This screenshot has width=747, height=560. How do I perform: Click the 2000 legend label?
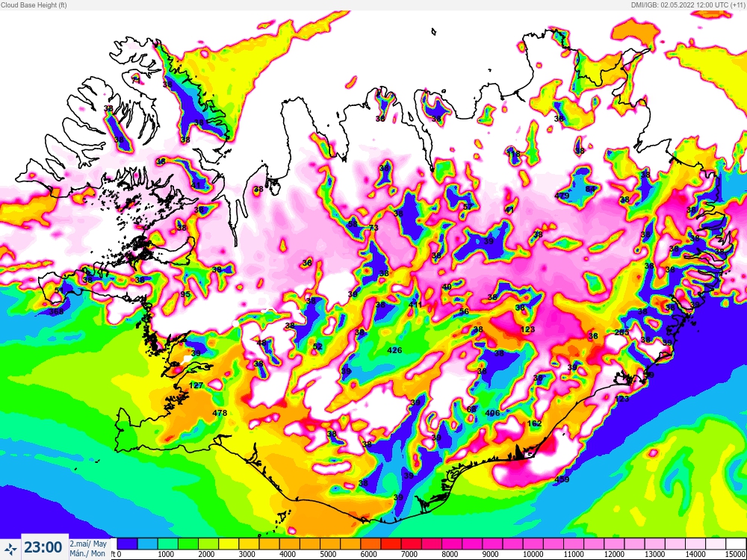(x=205, y=554)
